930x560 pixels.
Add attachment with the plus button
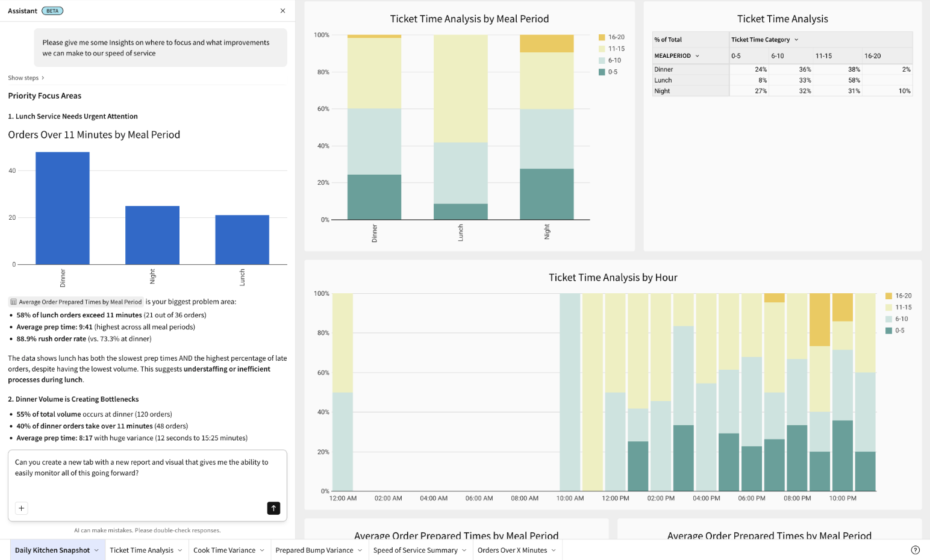tap(21, 508)
